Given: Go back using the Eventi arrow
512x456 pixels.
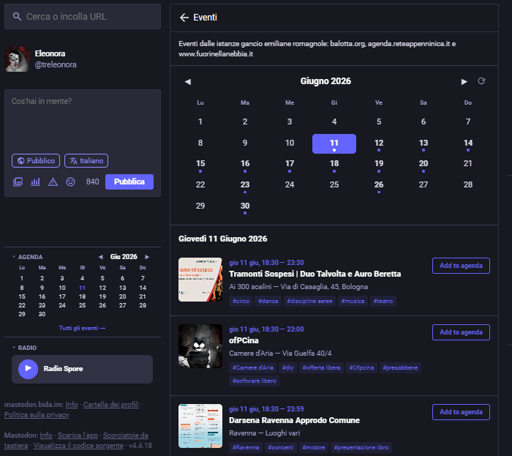Looking at the screenshot, I should [x=184, y=17].
